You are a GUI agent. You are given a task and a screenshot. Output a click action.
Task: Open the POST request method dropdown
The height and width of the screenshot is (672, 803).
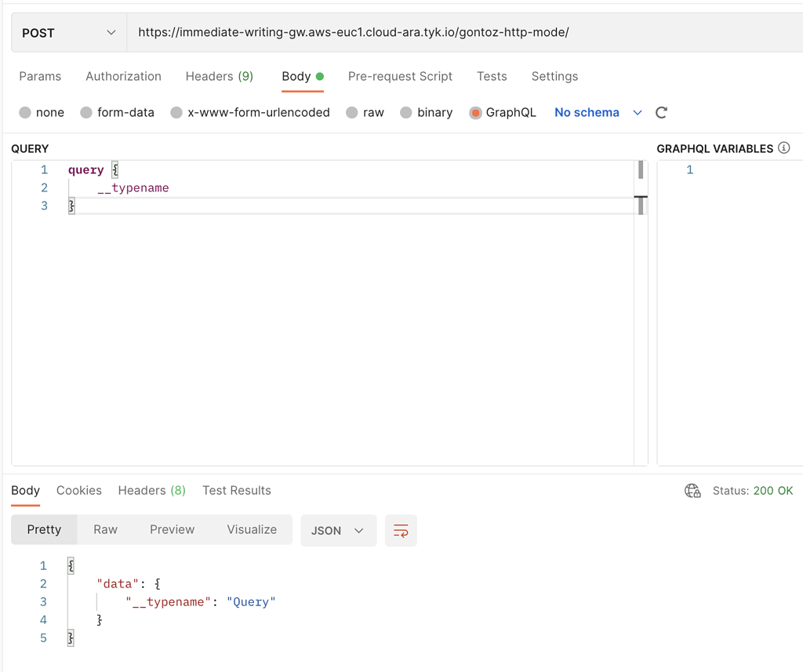click(67, 32)
